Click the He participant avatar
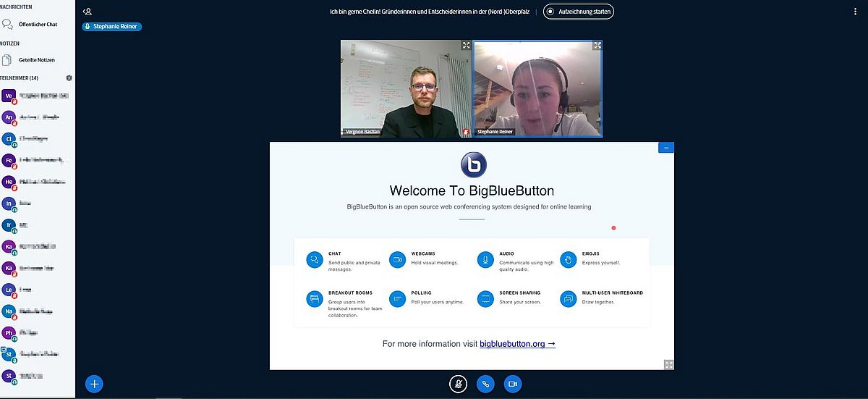 (x=9, y=182)
